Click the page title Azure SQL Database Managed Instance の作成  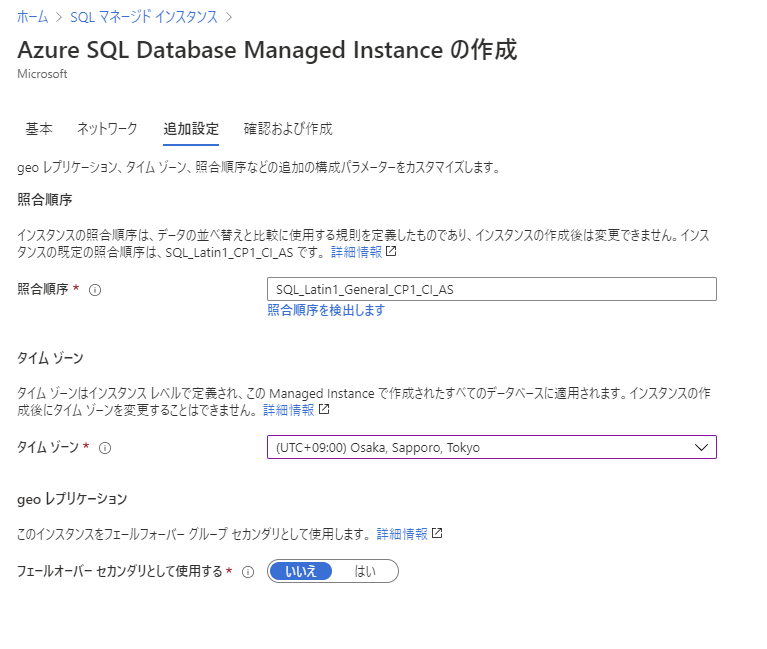[267, 50]
